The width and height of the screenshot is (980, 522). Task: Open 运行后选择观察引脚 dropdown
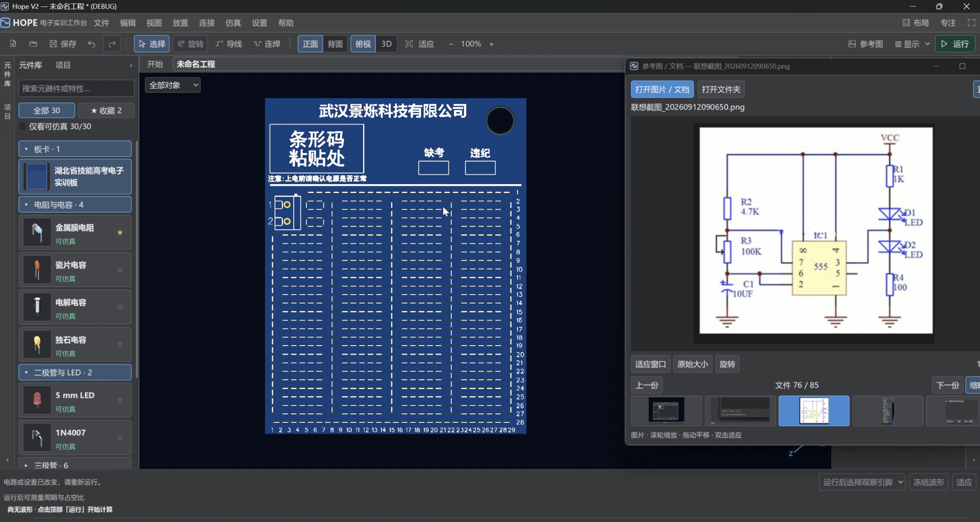862,482
